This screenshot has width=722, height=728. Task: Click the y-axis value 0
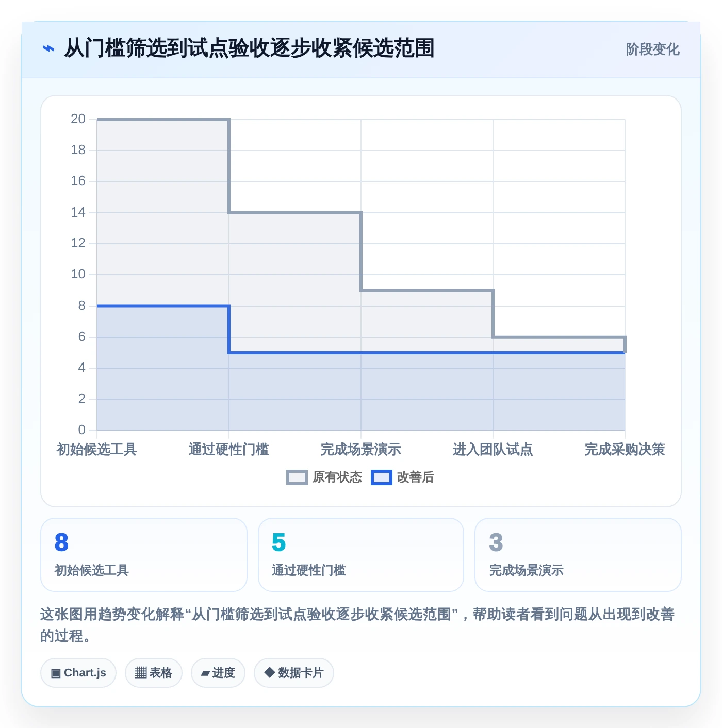coord(81,430)
